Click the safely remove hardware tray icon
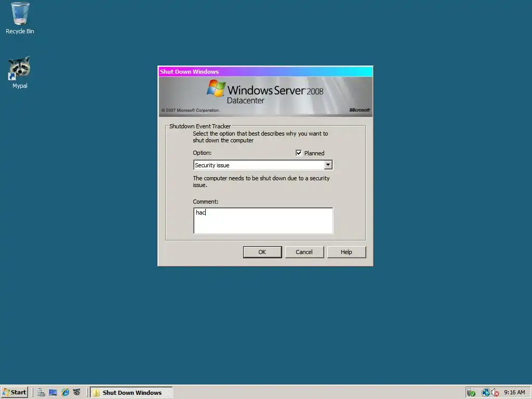Viewport: 532px width, 399px height. coord(471,393)
